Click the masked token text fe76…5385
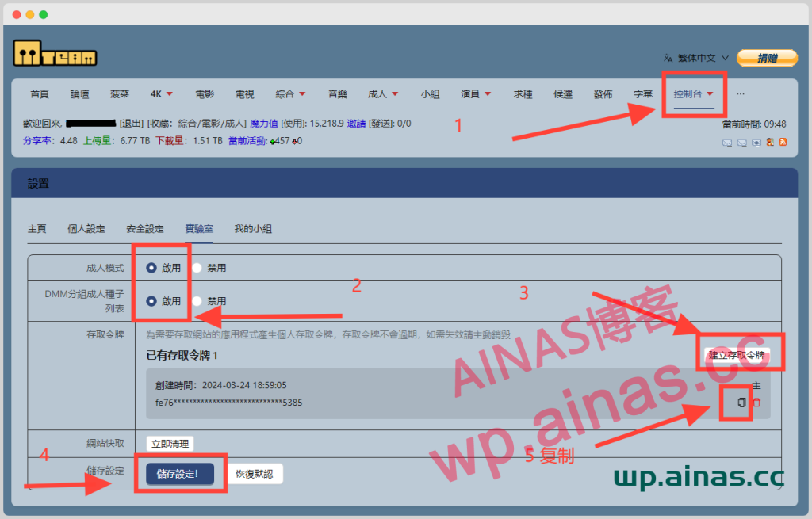This screenshot has height=519, width=812. tap(228, 403)
